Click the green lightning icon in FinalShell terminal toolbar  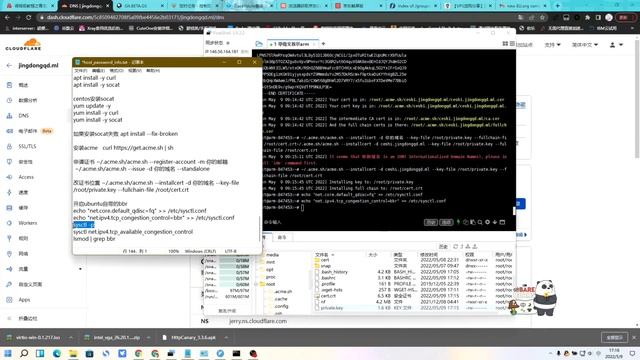point(458,222)
